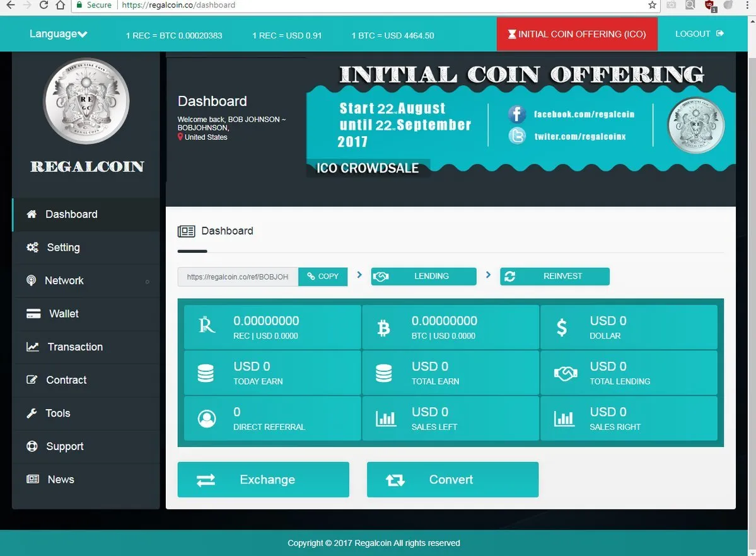The image size is (756, 556).
Task: Click the dollar sign icon
Action: [x=562, y=327]
